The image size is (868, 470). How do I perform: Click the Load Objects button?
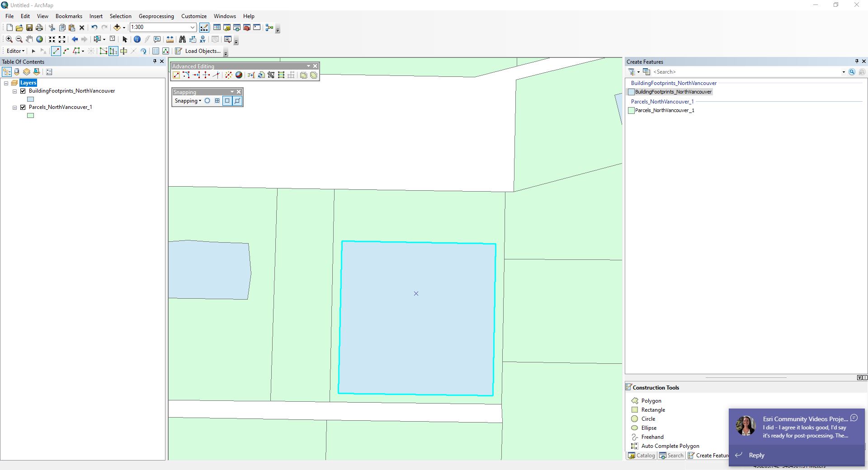pyautogui.click(x=202, y=51)
